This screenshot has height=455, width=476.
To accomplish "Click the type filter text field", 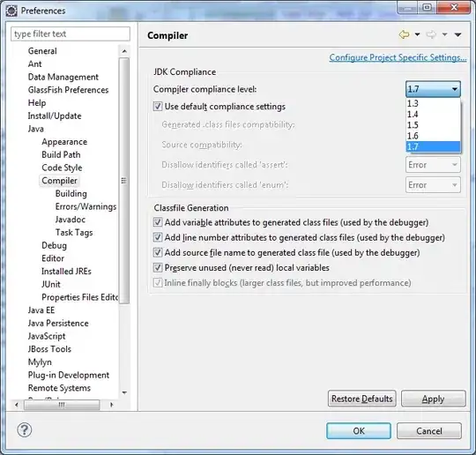I will pyautogui.click(x=71, y=34).
